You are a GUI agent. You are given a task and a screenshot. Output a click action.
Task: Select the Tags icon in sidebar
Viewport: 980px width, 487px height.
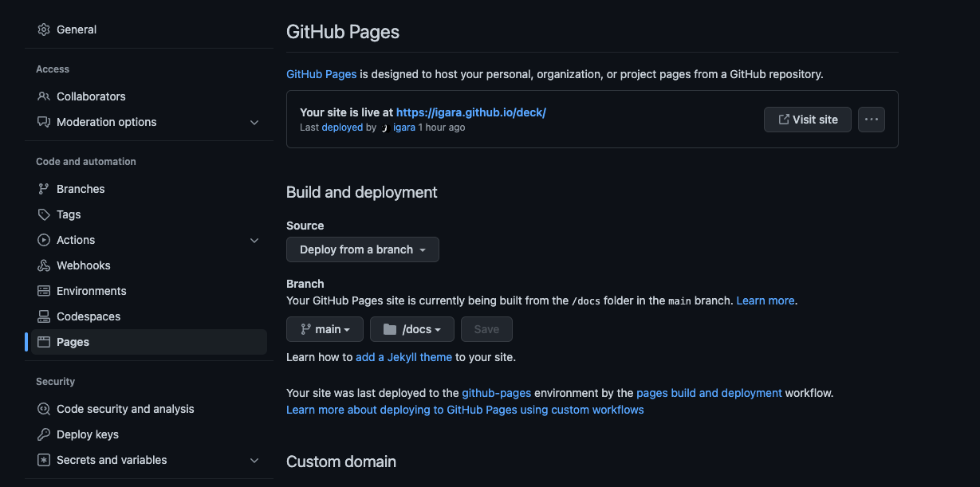42,214
